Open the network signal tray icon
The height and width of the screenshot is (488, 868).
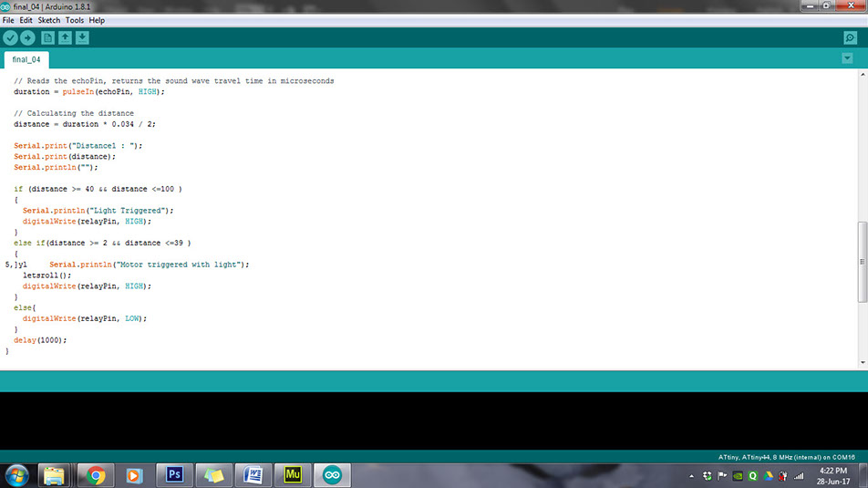pos(799,476)
